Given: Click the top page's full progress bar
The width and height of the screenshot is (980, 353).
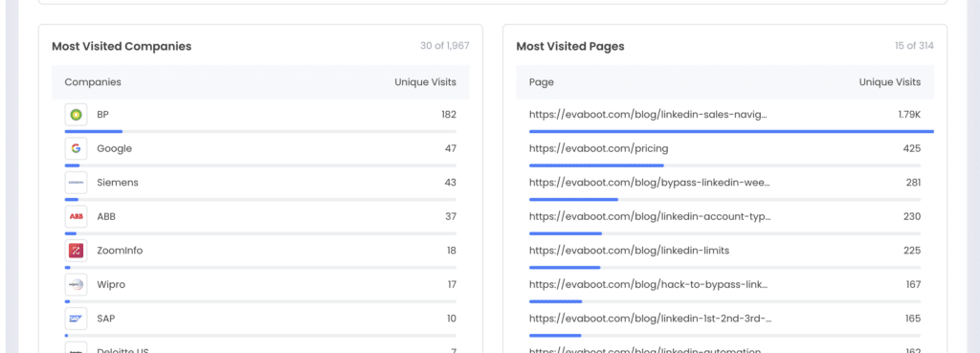Looking at the screenshot, I should 731,131.
